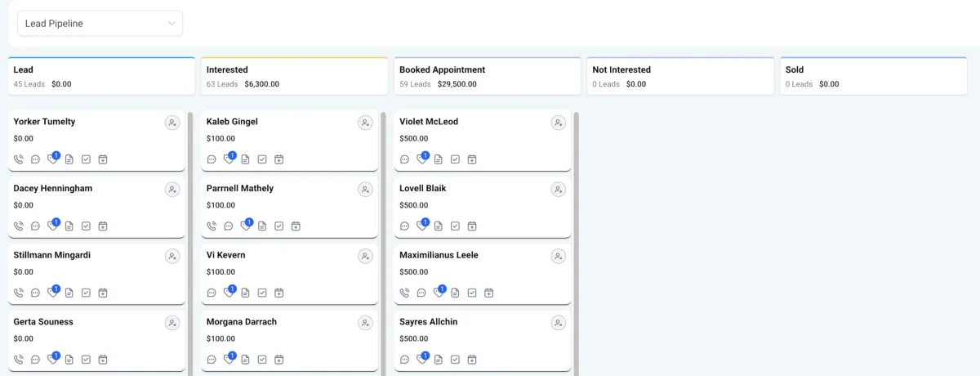Open the Sayres Allchin lead name
980x376 pixels.
tap(429, 322)
